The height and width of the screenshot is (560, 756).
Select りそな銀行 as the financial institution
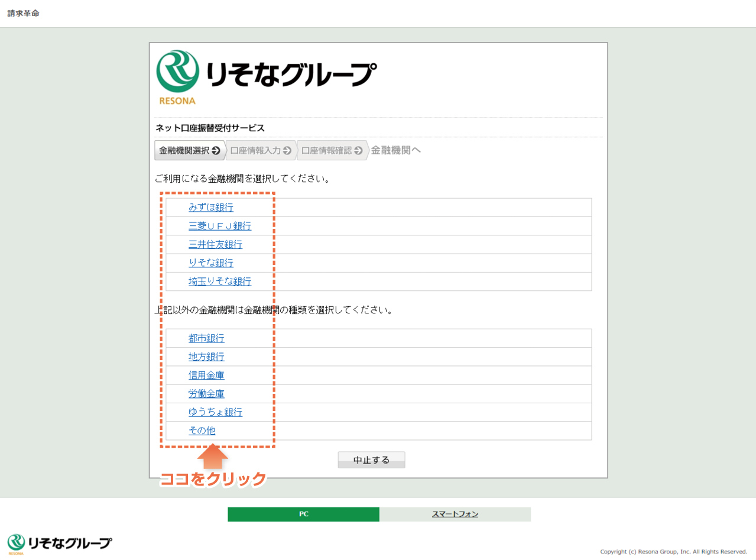tap(210, 263)
